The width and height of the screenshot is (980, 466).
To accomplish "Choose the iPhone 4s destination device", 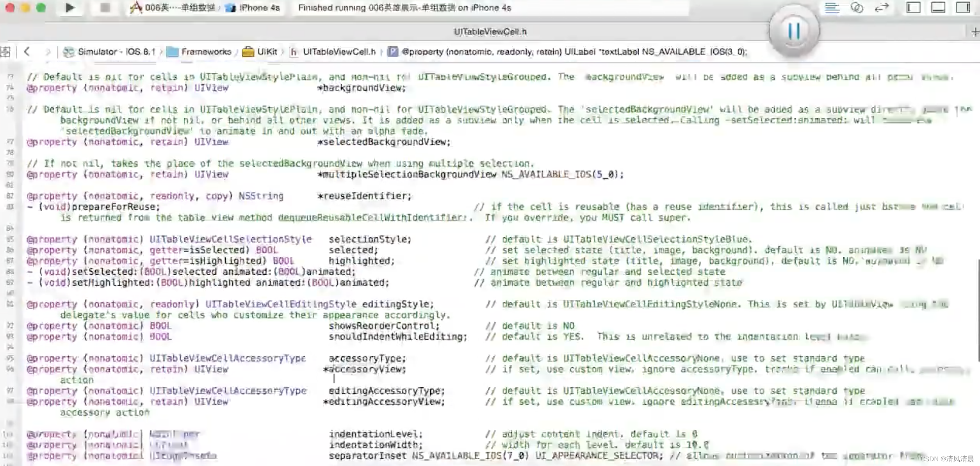I will (253, 7).
